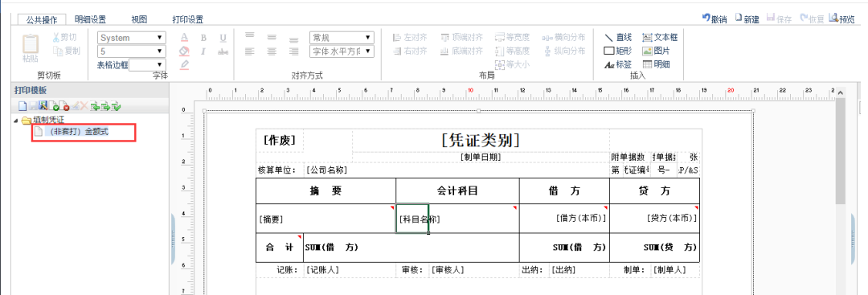
Task: Switch to the 打印设置 tab
Action: (x=187, y=19)
